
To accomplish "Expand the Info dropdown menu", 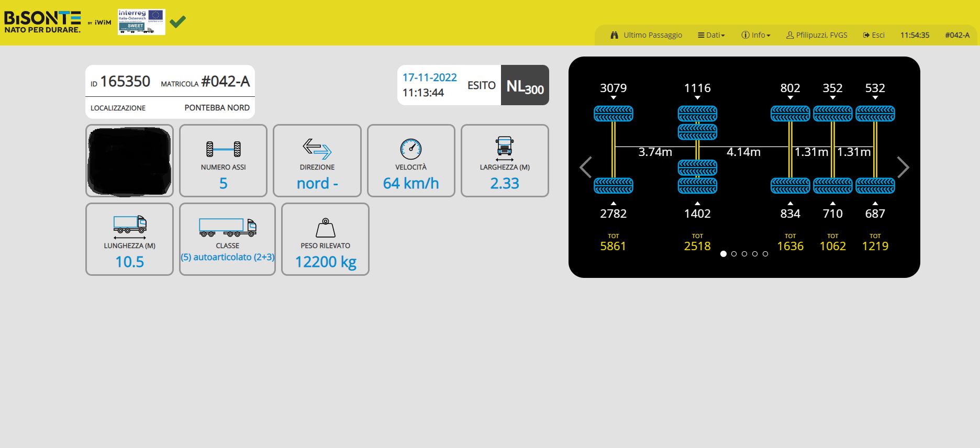I will click(x=756, y=35).
